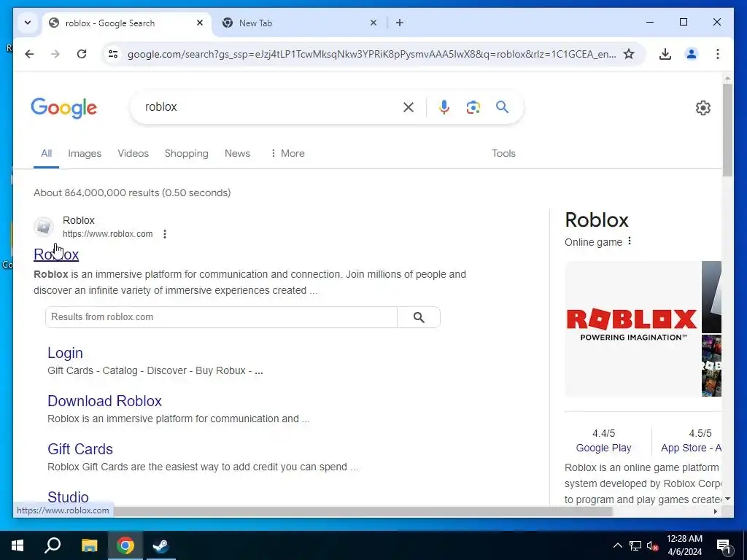Image resolution: width=747 pixels, height=560 pixels.
Task: Clear the Google search box with X
Action: click(409, 107)
